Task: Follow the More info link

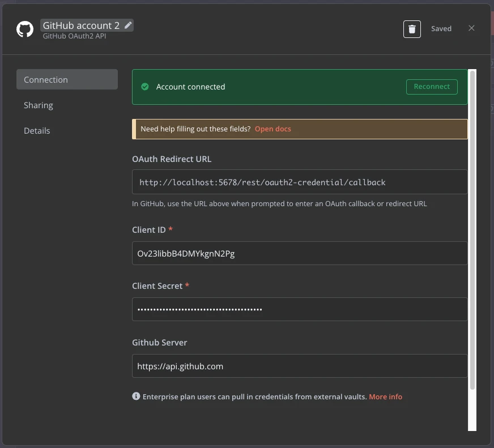Action: [x=385, y=396]
